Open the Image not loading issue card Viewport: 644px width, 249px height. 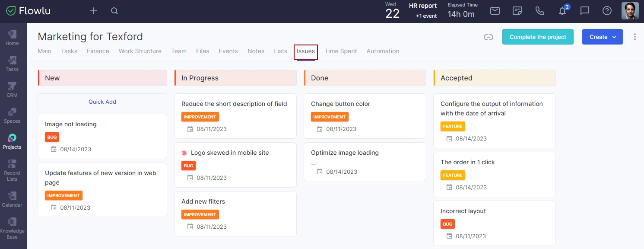click(102, 136)
